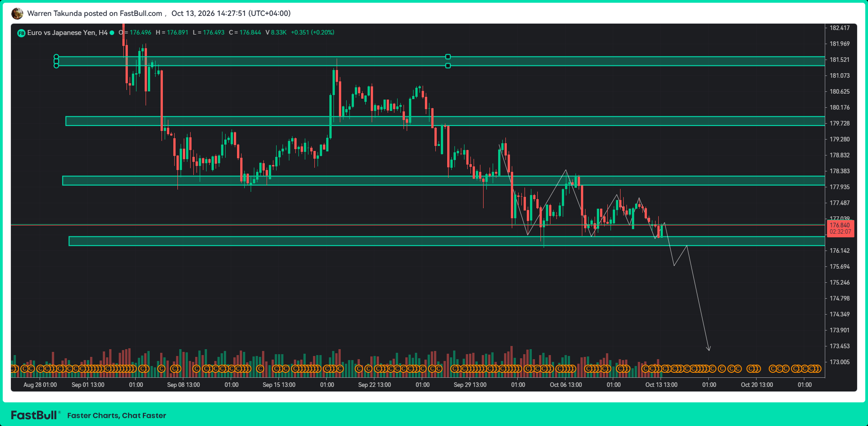Click the 'Faster Charts, Chat Faster' tagline
This screenshot has height=426, width=868.
click(116, 416)
